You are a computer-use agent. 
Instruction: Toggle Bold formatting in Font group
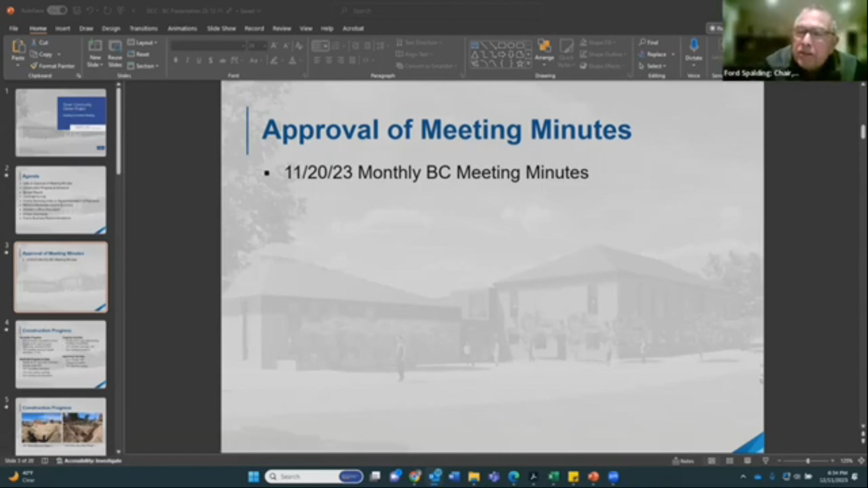(x=176, y=61)
